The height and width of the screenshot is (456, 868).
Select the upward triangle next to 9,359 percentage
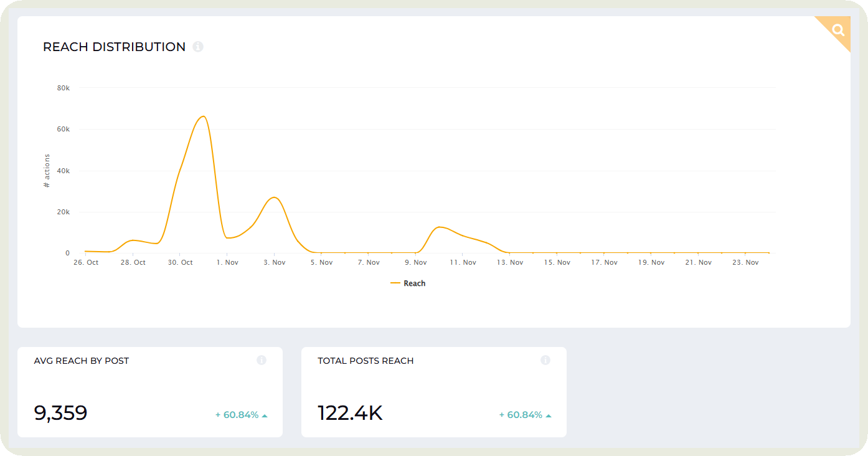tap(265, 414)
